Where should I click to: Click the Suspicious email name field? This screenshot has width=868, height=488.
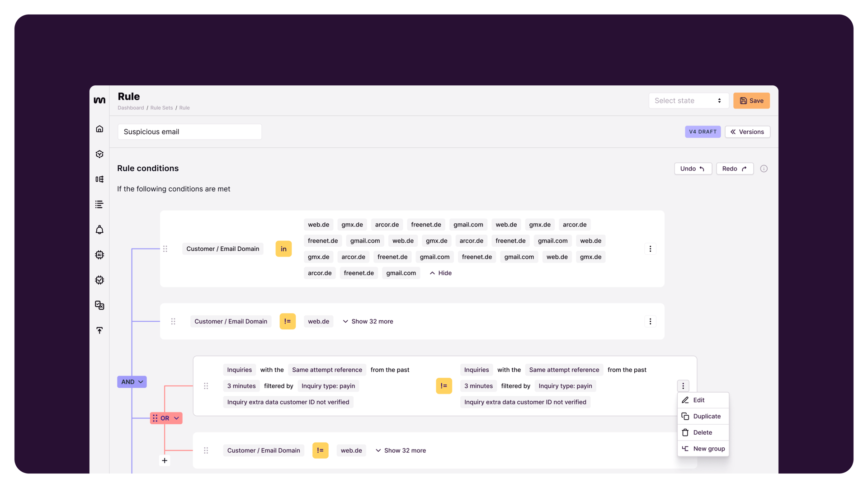click(x=189, y=131)
